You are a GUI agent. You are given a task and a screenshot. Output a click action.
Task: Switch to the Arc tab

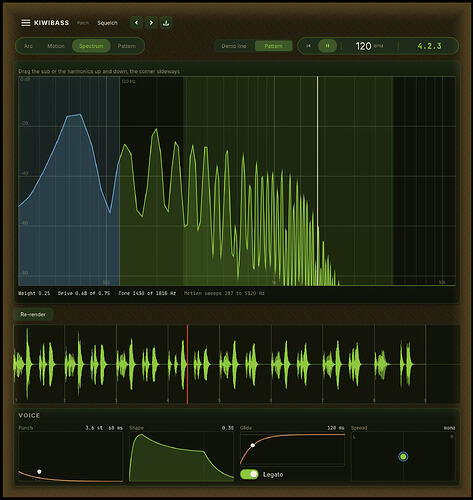click(x=28, y=46)
